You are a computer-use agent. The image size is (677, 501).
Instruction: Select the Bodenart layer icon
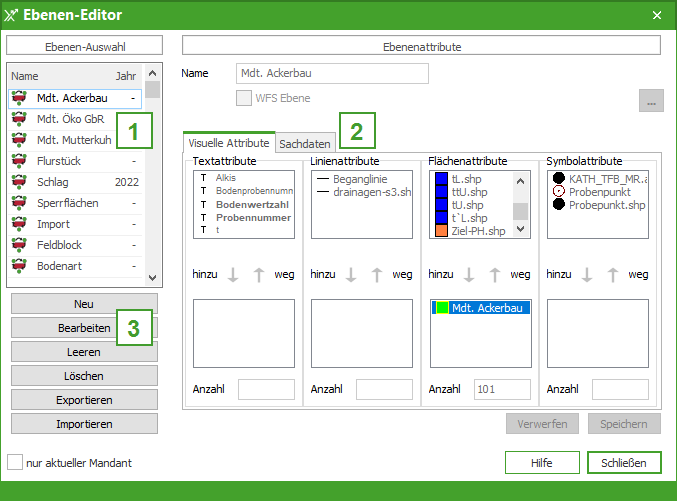(x=19, y=266)
